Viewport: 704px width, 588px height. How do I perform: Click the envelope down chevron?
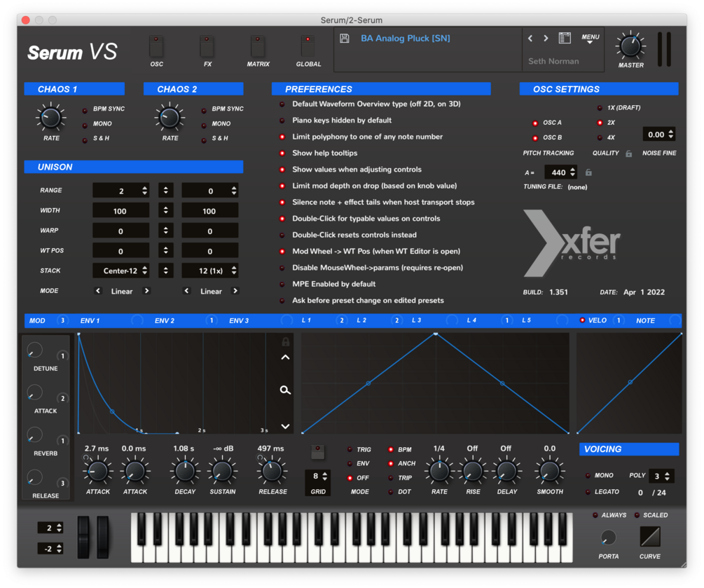(x=285, y=426)
